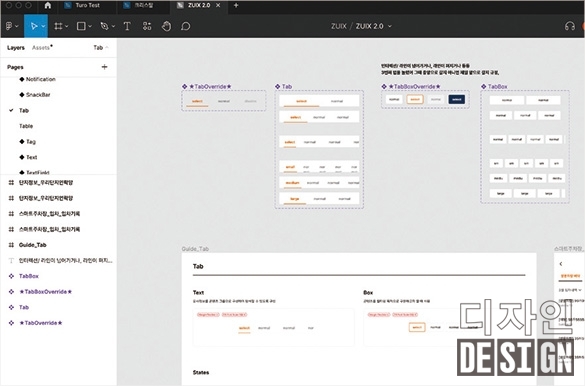585x386 pixels.
Task: Select the Pen tool
Action: (x=104, y=26)
